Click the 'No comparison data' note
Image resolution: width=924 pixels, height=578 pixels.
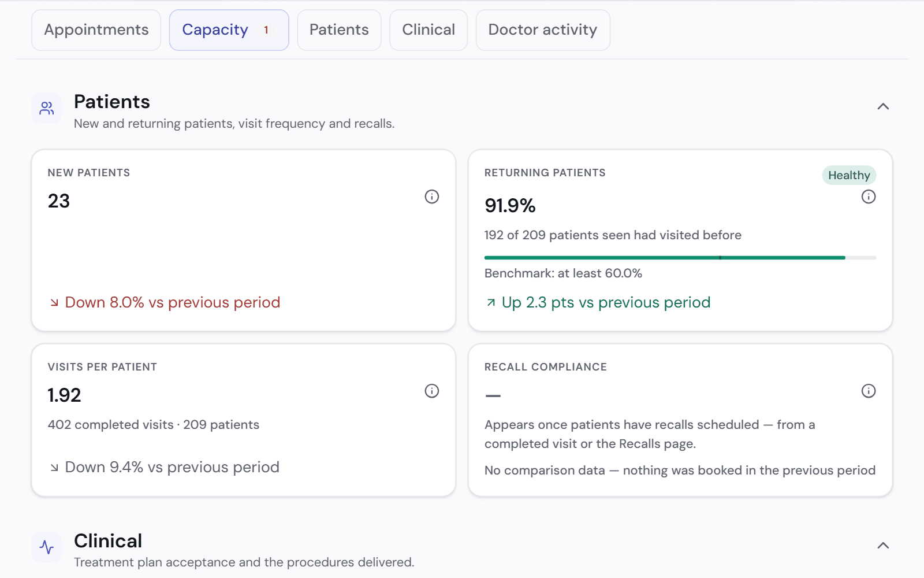pos(680,470)
